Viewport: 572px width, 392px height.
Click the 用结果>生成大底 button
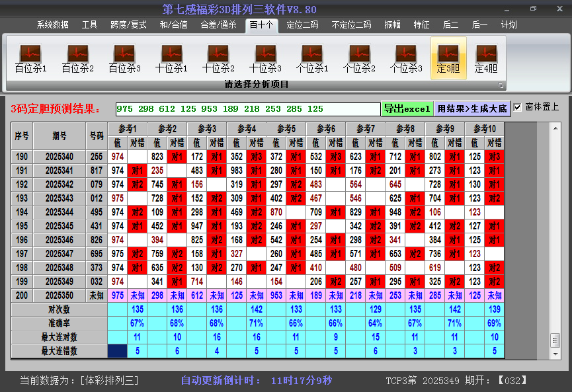pos(472,108)
